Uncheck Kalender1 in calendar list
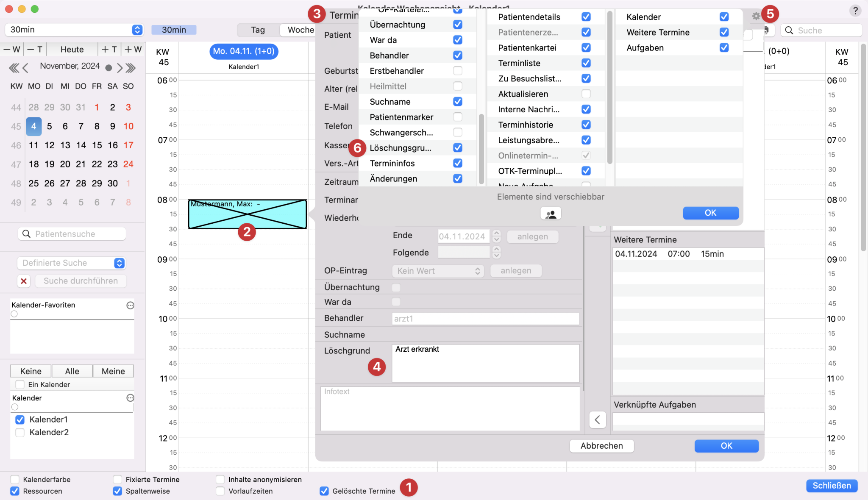This screenshot has height=500, width=868. click(20, 419)
